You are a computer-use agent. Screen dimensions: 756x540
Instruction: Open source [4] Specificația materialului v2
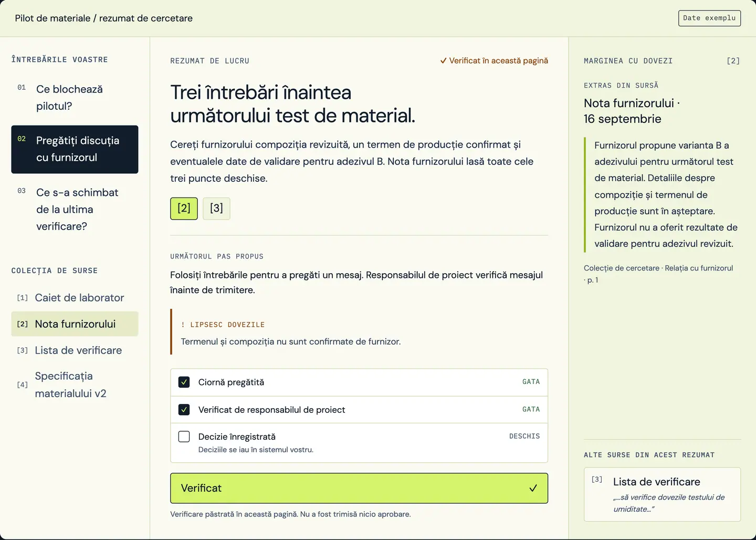click(x=75, y=385)
